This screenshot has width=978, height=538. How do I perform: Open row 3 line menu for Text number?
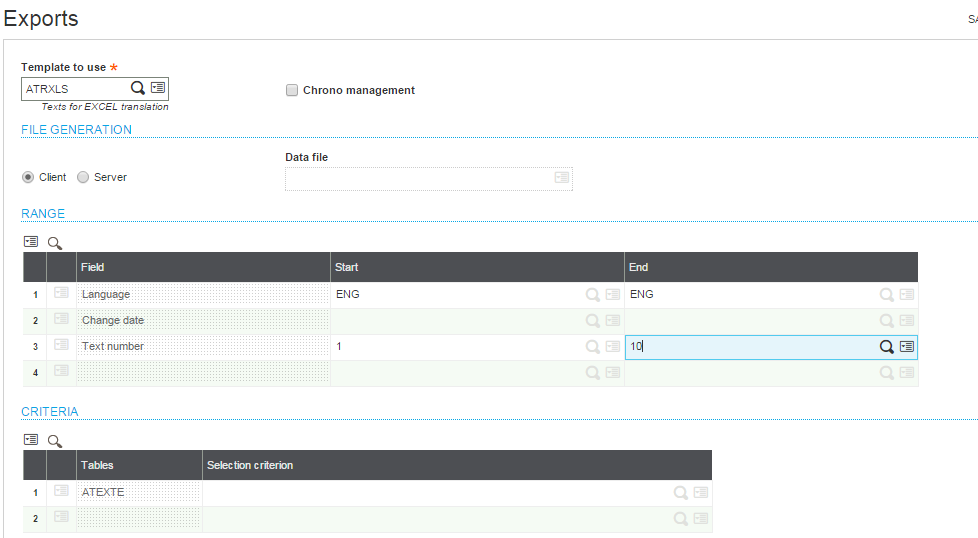62,346
